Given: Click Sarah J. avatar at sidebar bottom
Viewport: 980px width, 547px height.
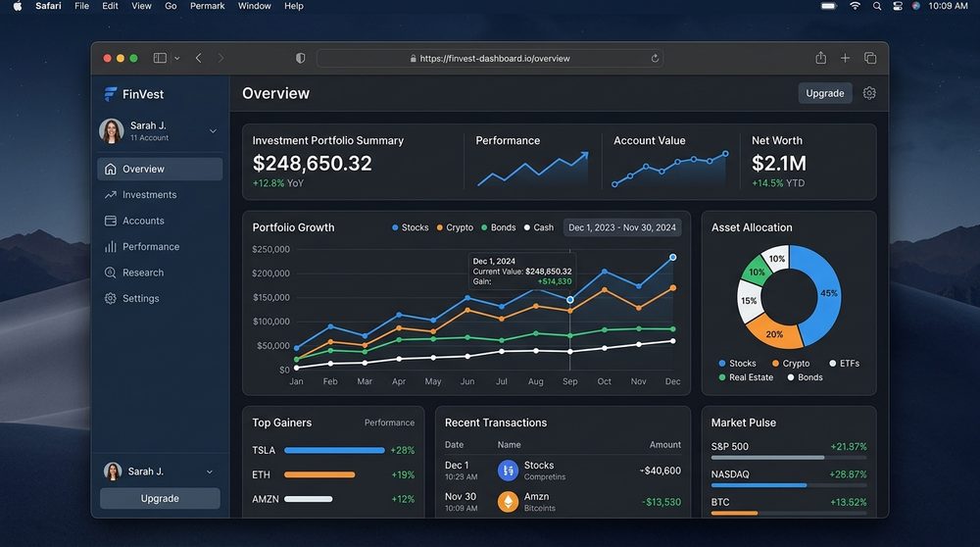Looking at the screenshot, I should tap(113, 472).
